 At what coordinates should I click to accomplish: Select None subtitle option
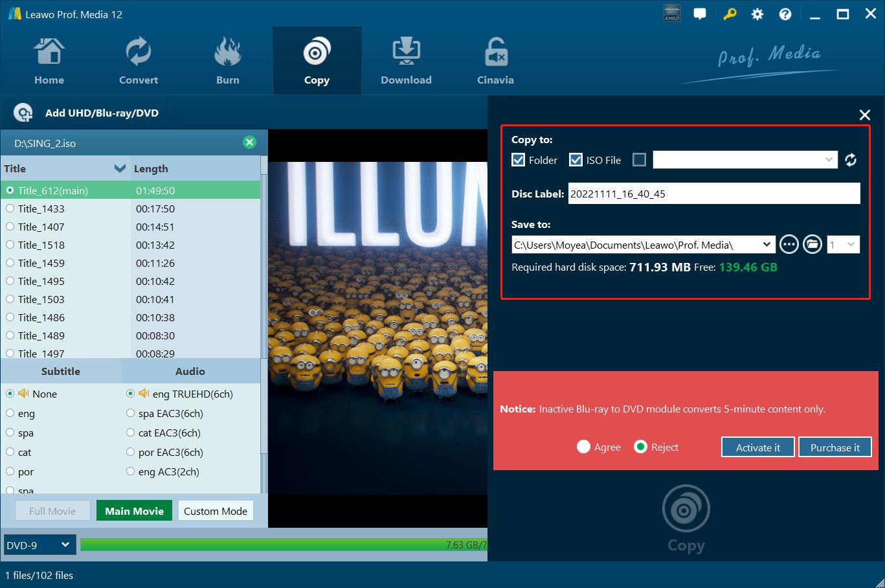point(10,394)
